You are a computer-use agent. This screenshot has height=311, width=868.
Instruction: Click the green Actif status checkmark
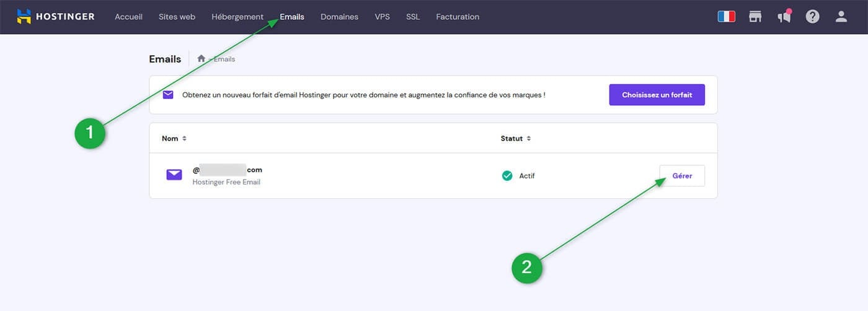click(507, 176)
